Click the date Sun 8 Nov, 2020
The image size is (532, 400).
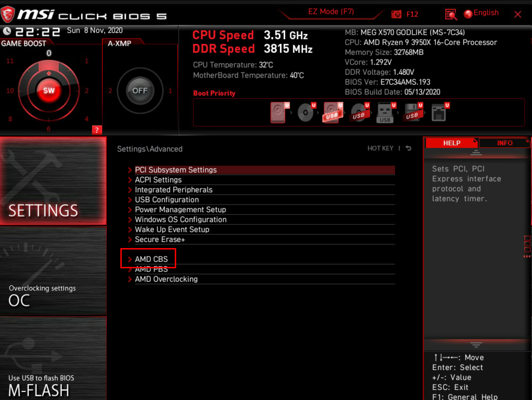click(95, 31)
